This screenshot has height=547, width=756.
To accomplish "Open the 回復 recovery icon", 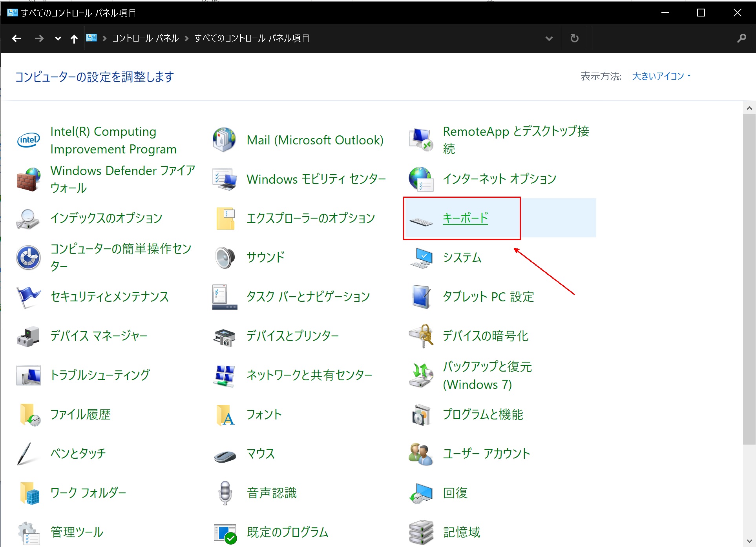I will (421, 493).
